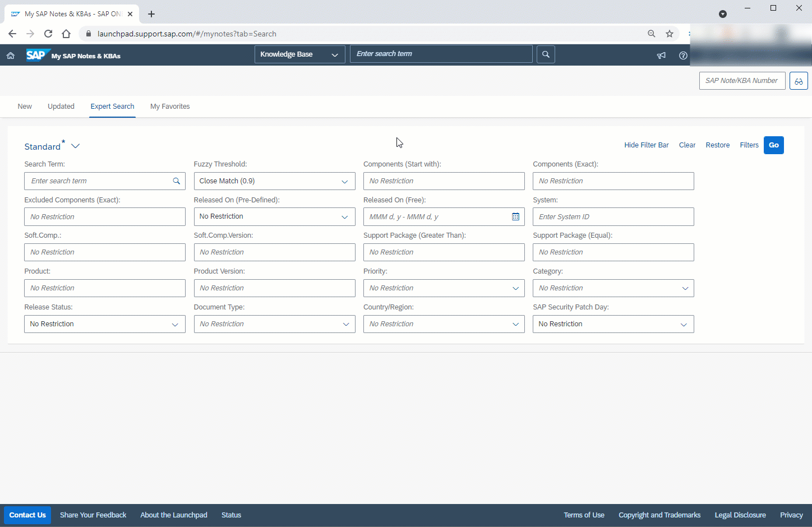Open the announcements megaphone icon

pos(661,56)
